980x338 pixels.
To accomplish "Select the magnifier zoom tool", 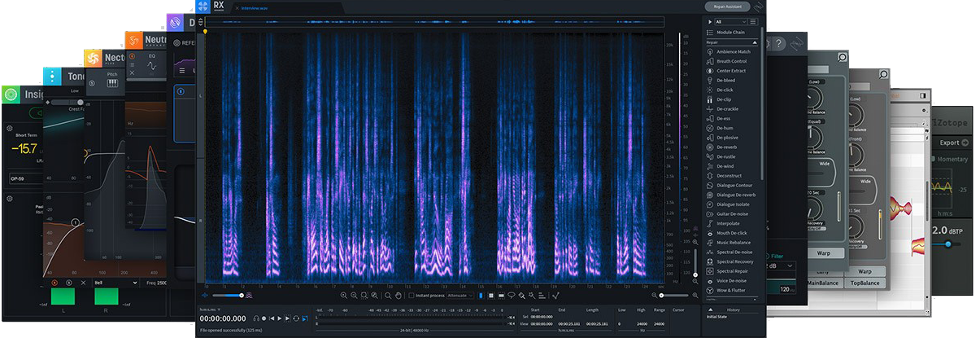I will pos(388,295).
